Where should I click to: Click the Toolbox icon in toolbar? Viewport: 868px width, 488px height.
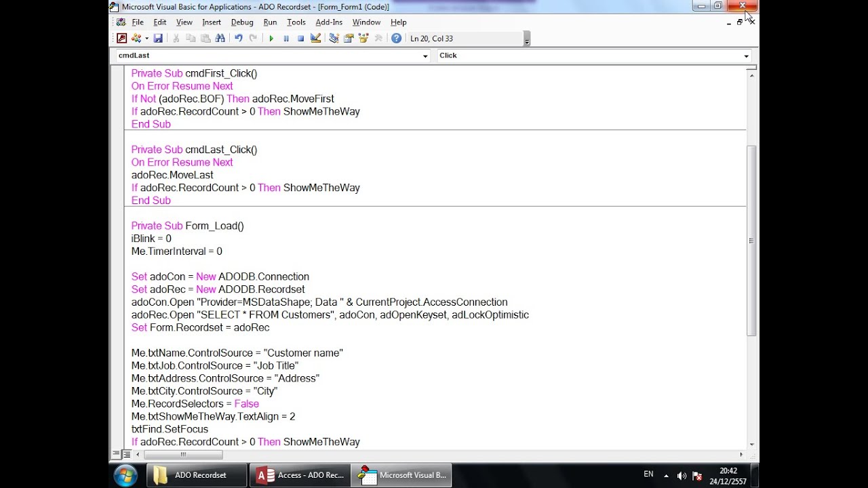pyautogui.click(x=378, y=39)
